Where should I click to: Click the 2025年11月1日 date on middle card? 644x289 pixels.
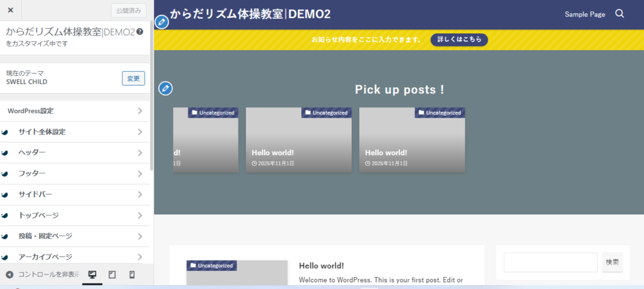(276, 163)
